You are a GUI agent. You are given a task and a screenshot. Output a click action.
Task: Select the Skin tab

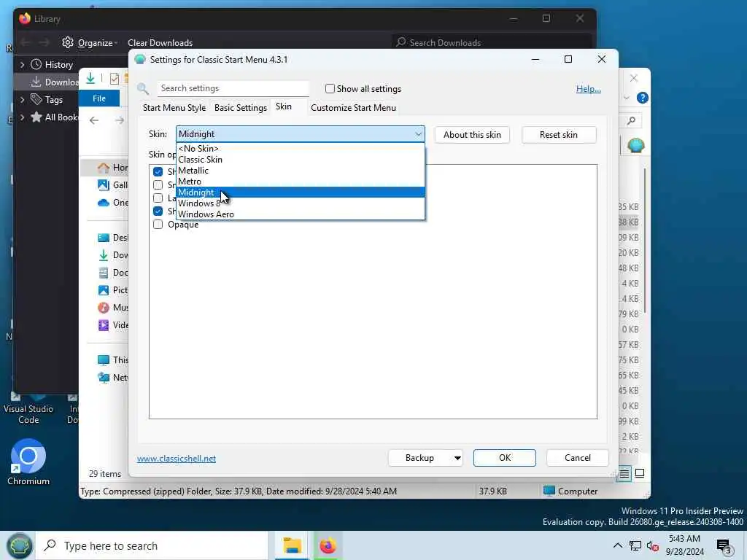284,106
